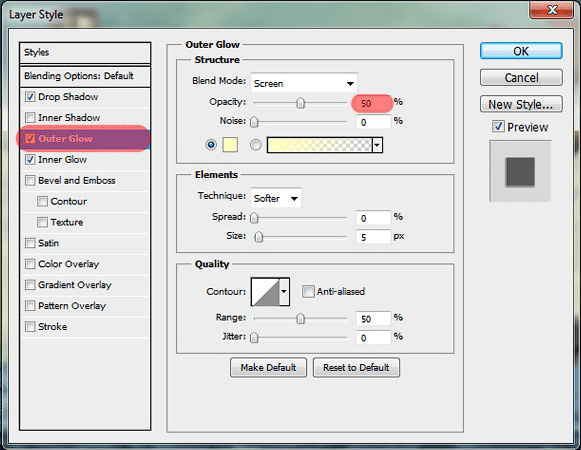Close the Layer Style dialog
The image size is (581, 450).
[x=552, y=9]
